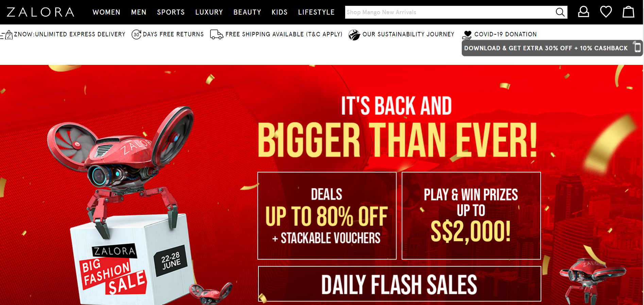Image resolution: width=644 pixels, height=305 pixels.
Task: Click the 30 days returns icon
Action: point(136,34)
